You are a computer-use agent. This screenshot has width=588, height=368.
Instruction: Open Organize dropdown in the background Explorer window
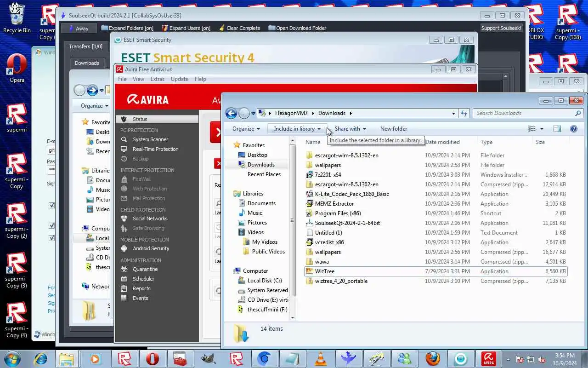tap(94, 106)
